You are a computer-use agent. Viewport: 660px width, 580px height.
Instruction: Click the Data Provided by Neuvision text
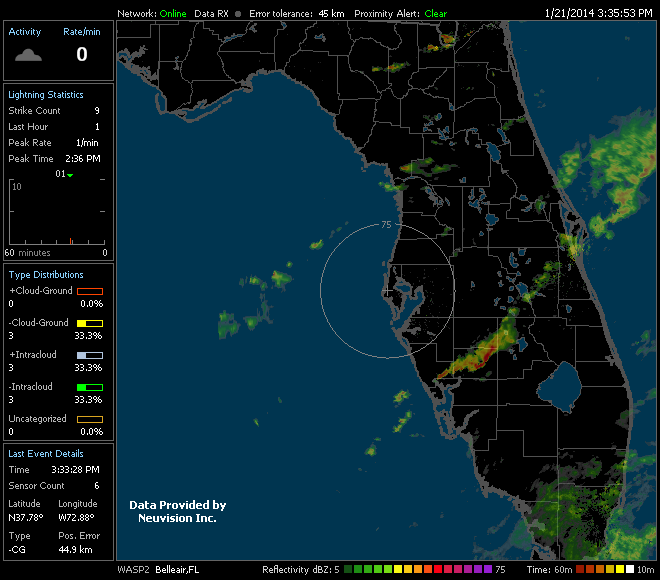pos(178,511)
